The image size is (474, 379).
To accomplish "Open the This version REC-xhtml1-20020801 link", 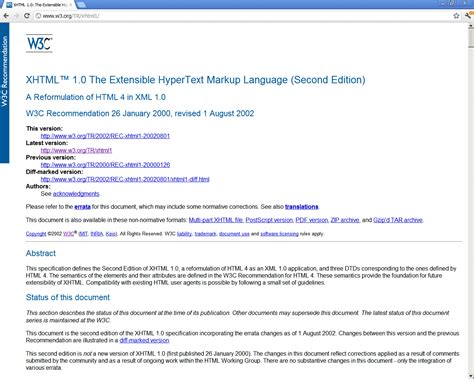I will [105, 136].
